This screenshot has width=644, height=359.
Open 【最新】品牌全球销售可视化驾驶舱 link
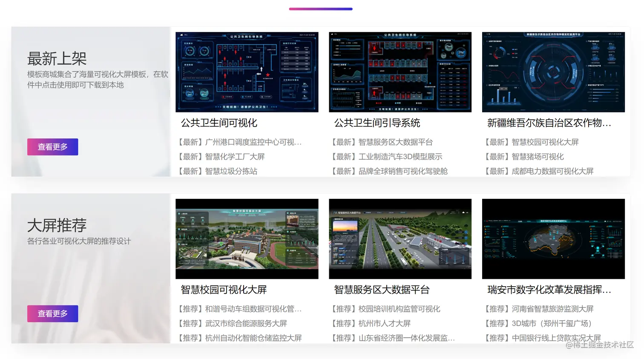click(x=388, y=171)
